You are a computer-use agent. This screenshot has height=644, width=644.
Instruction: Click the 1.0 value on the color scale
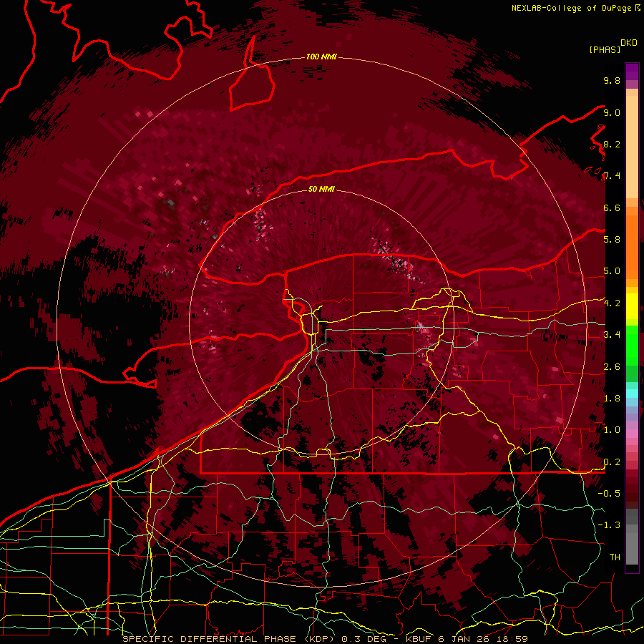coord(612,430)
